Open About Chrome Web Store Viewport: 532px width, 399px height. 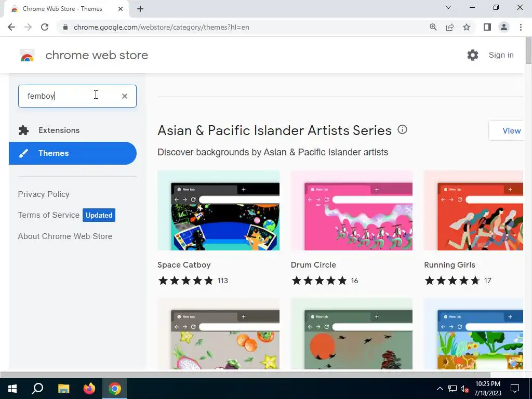click(65, 236)
